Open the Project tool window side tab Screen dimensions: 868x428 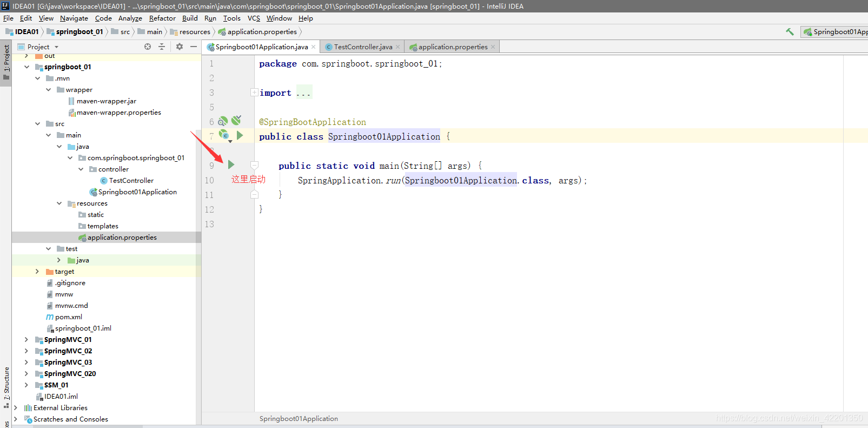[6, 62]
